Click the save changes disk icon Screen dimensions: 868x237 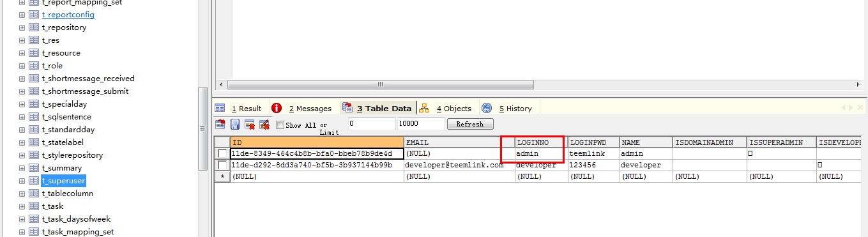[x=235, y=125]
